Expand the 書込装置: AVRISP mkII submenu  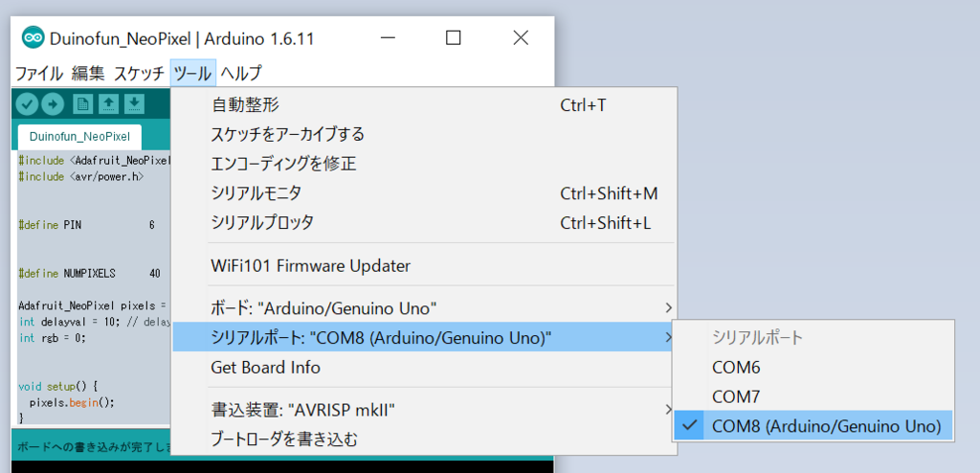click(x=424, y=411)
